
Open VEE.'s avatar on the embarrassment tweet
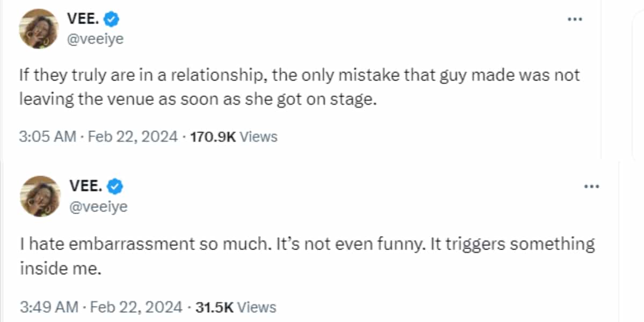(40, 196)
